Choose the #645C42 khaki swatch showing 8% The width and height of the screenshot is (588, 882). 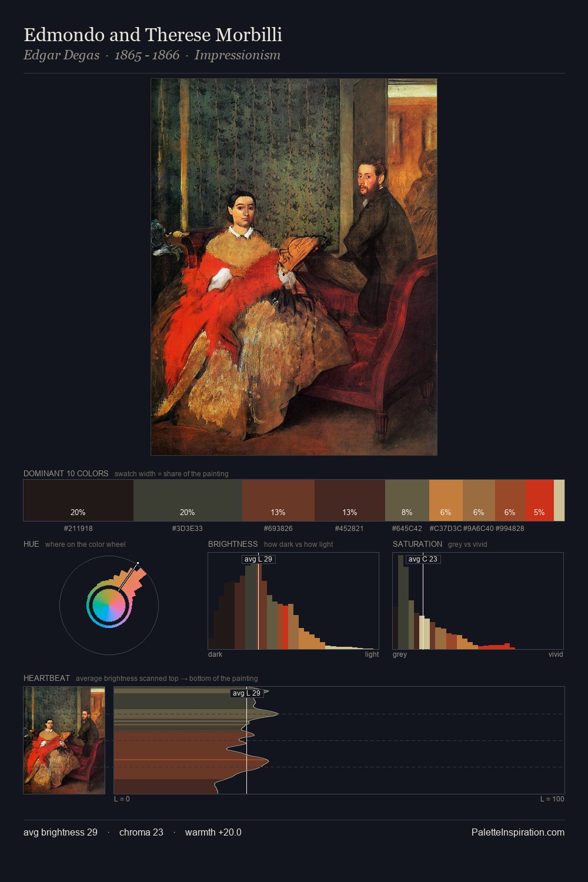[x=407, y=500]
